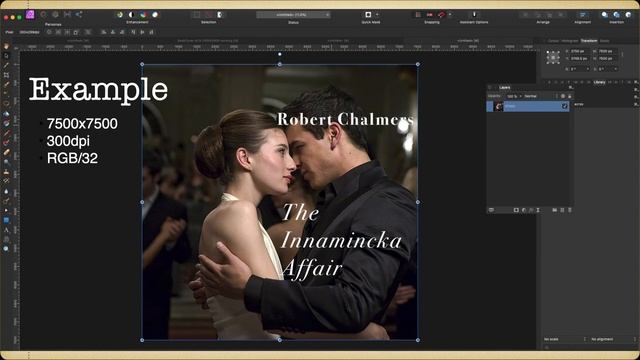Viewport: 640px width, 360px height.
Task: Open the Library panel tab
Action: (x=599, y=82)
